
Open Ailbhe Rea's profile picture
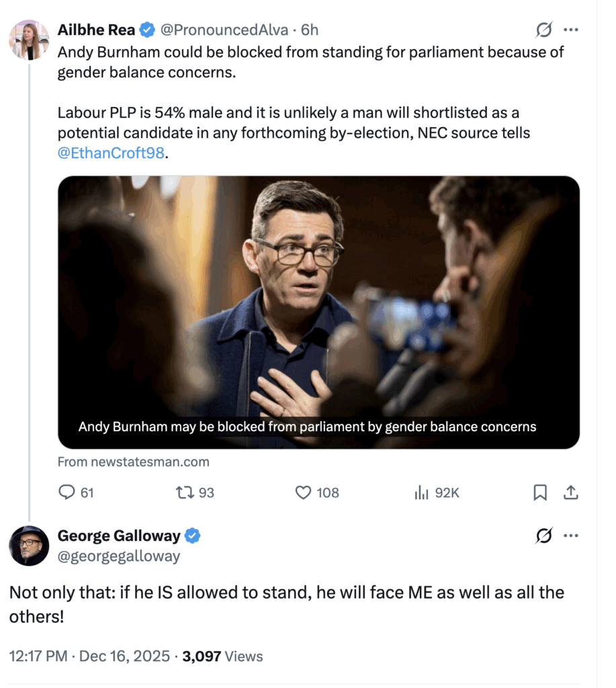pos(29,40)
